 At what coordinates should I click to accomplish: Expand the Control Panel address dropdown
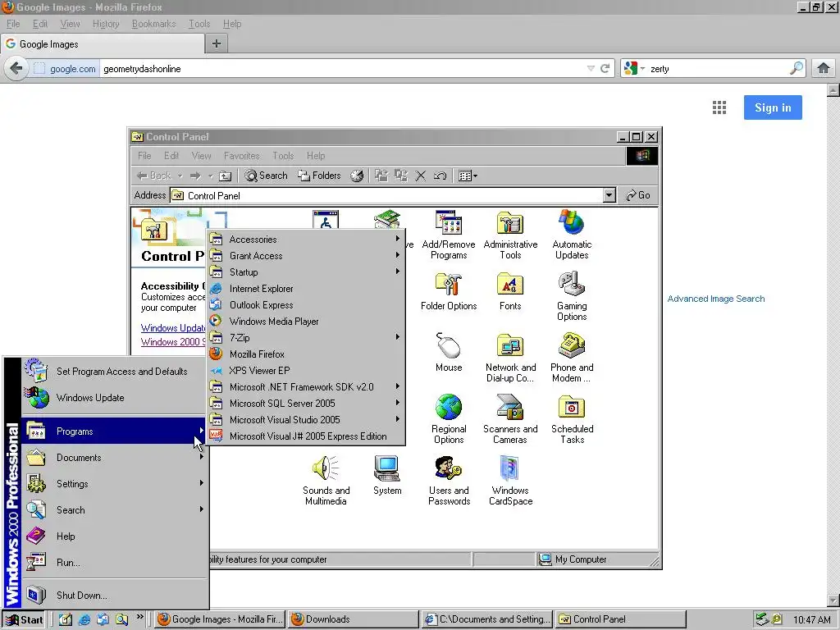[609, 195]
